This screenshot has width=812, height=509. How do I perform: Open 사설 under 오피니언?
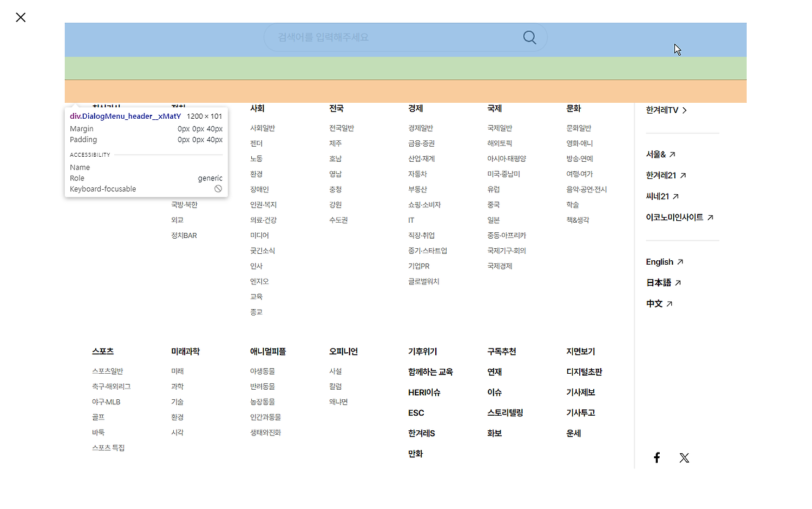pos(336,371)
